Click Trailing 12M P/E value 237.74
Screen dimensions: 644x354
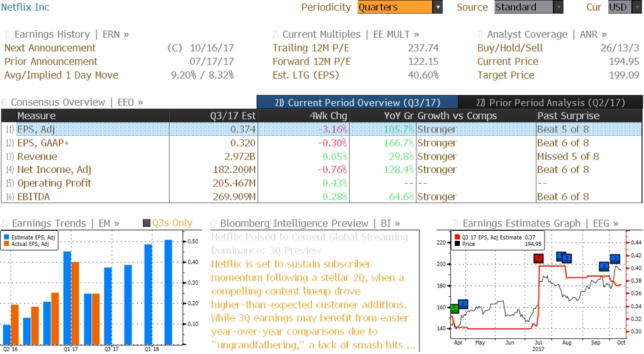pyautogui.click(x=423, y=48)
